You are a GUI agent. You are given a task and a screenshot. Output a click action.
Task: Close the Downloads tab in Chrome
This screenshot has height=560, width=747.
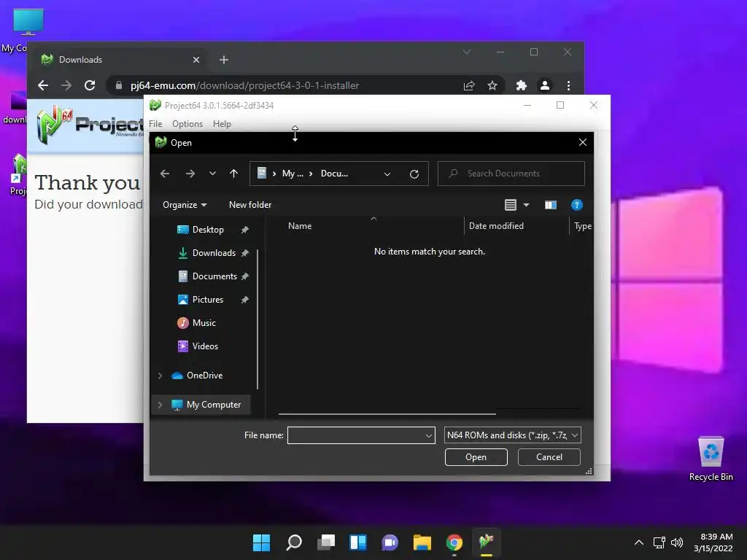[196, 60]
